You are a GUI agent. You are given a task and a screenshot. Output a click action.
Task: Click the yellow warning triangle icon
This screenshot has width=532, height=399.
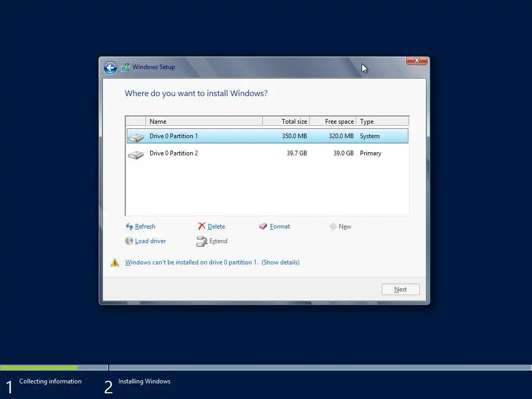(x=115, y=262)
